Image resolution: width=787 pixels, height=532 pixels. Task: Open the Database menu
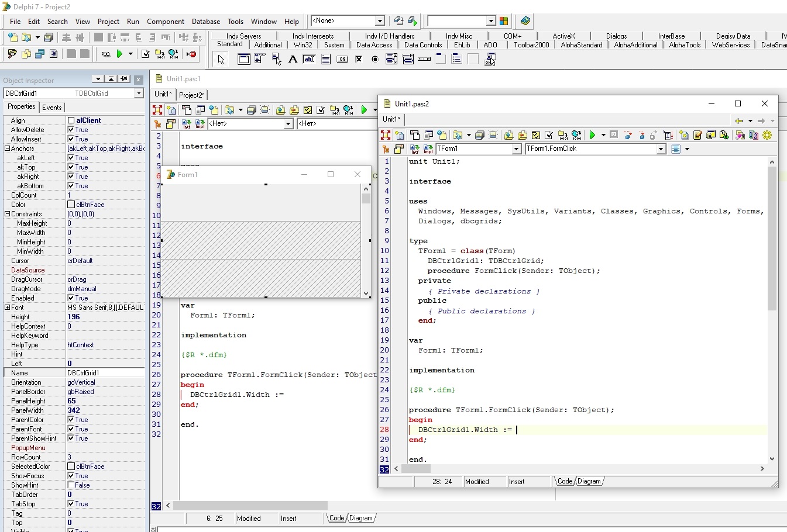pos(205,22)
